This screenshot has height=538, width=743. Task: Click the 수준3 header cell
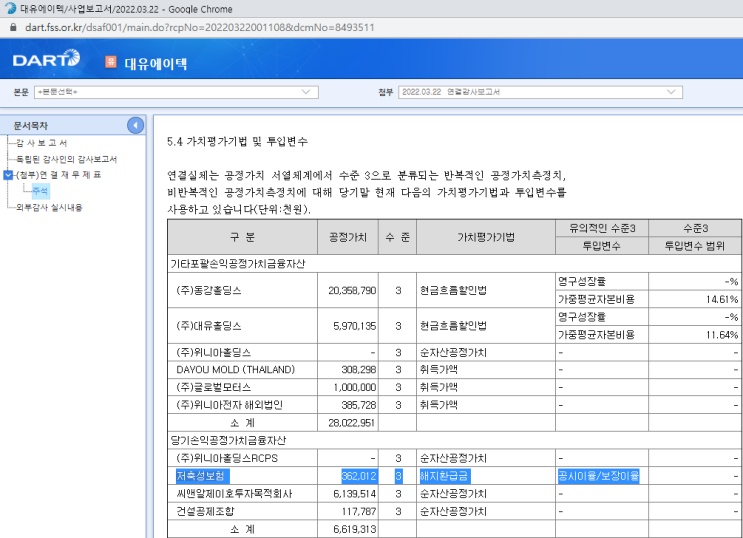click(x=695, y=228)
